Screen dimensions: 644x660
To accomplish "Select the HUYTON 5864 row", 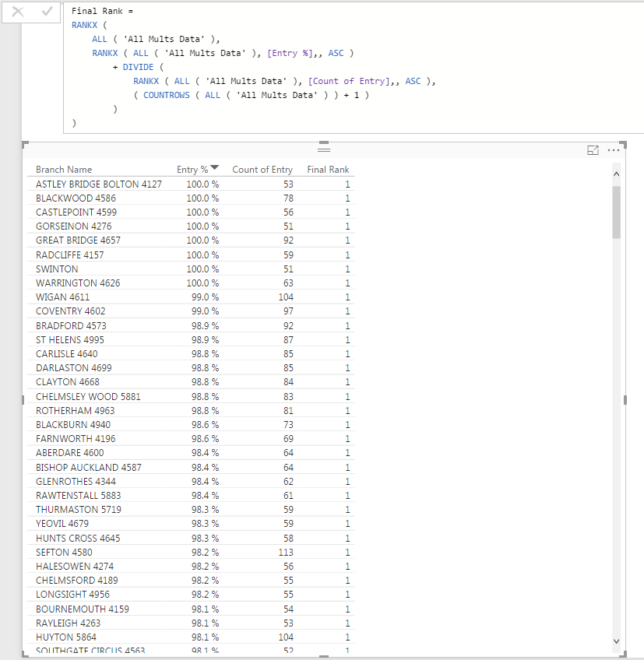I will 191,637.
